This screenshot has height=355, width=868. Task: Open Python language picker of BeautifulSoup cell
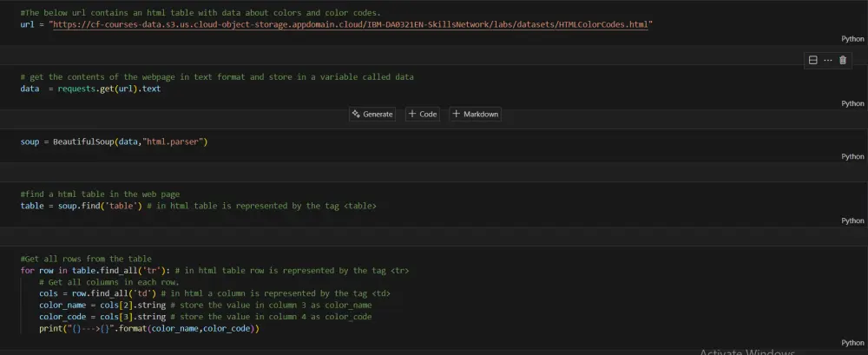click(x=852, y=156)
